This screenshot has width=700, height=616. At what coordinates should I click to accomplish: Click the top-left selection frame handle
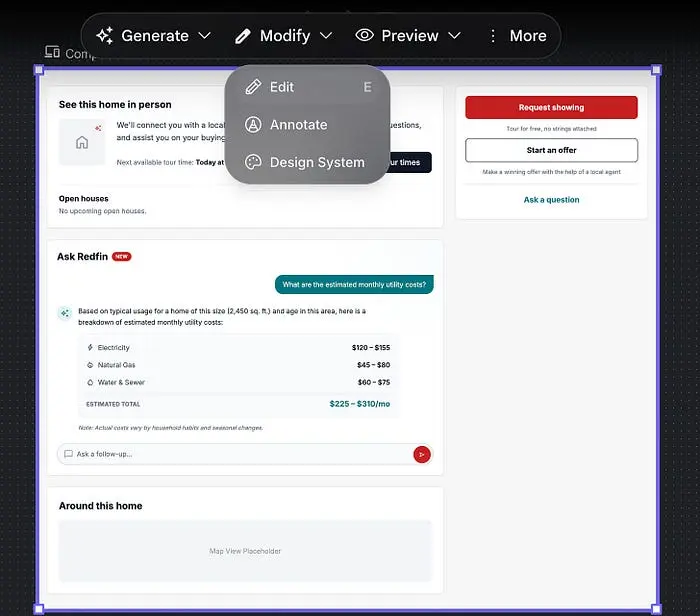(x=39, y=70)
